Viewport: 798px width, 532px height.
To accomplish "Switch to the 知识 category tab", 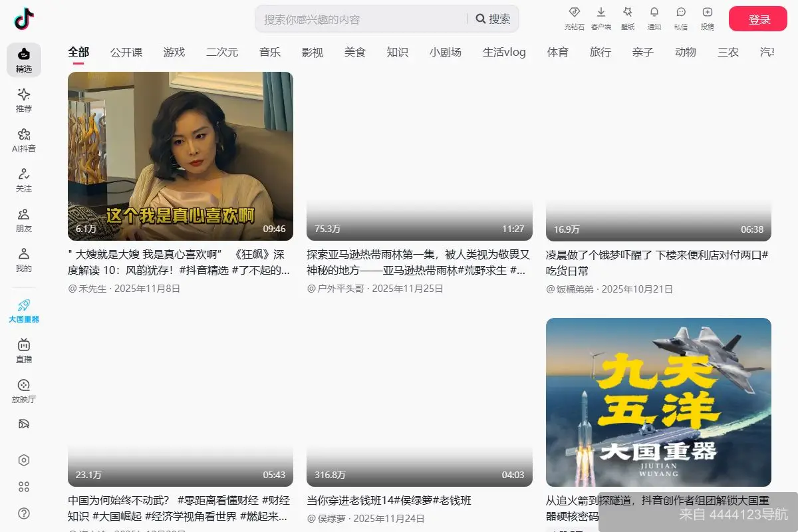I will pos(398,52).
